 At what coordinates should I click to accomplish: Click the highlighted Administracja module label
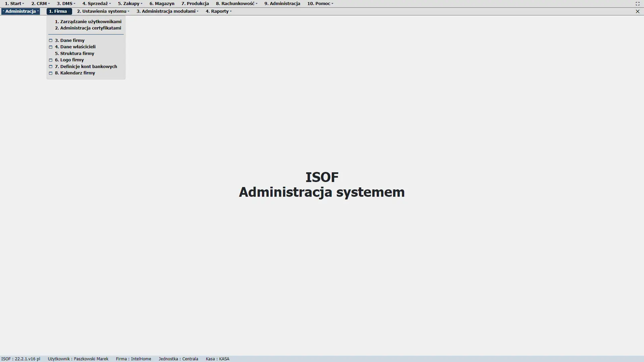click(x=20, y=11)
